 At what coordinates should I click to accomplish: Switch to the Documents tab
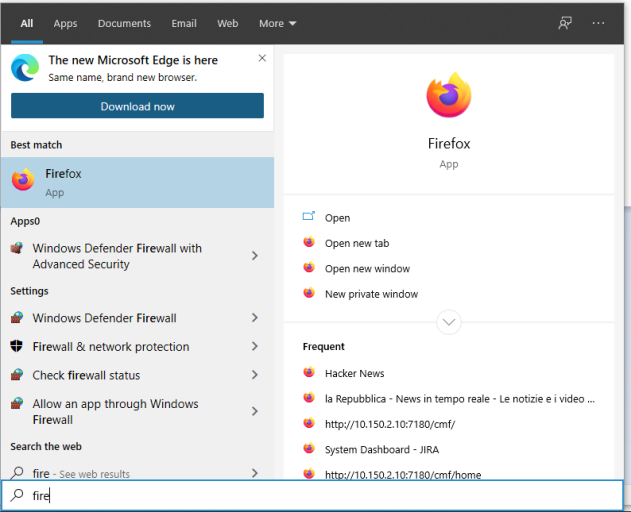tap(124, 23)
